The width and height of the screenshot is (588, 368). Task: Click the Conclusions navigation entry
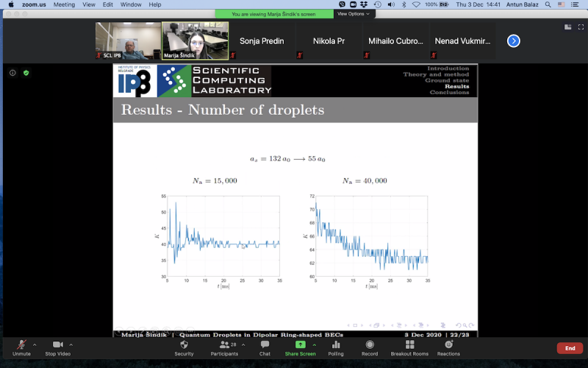[x=449, y=93]
